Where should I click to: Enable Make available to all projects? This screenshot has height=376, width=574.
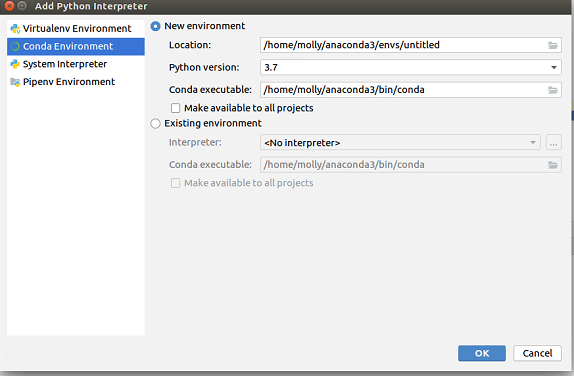pyautogui.click(x=175, y=108)
